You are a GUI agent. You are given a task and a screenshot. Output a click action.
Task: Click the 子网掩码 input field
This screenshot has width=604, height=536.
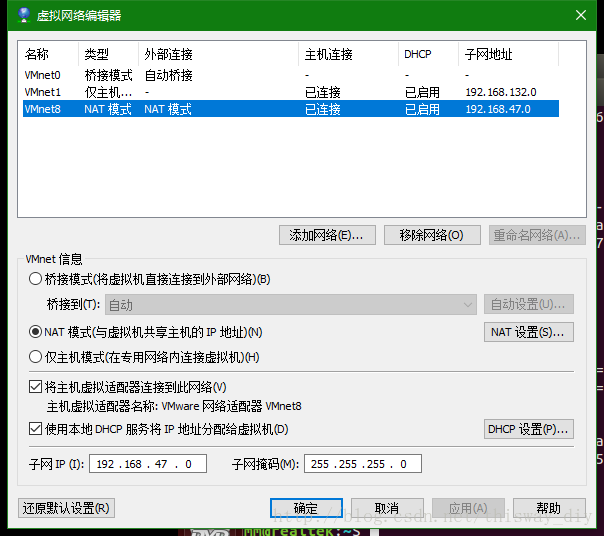(363, 464)
